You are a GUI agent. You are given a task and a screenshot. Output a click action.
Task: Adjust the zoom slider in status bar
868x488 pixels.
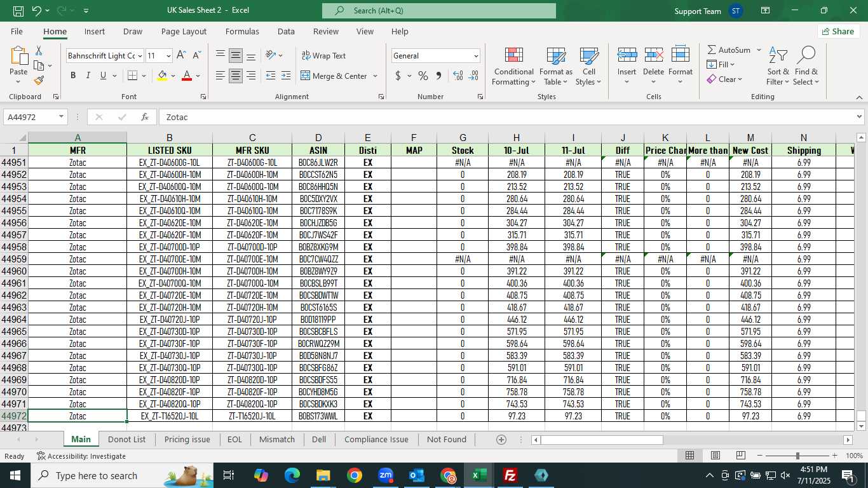click(797, 456)
